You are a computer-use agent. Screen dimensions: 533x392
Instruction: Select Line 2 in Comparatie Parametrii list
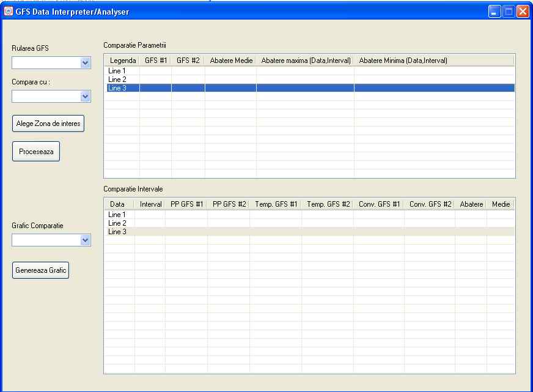[117, 80]
